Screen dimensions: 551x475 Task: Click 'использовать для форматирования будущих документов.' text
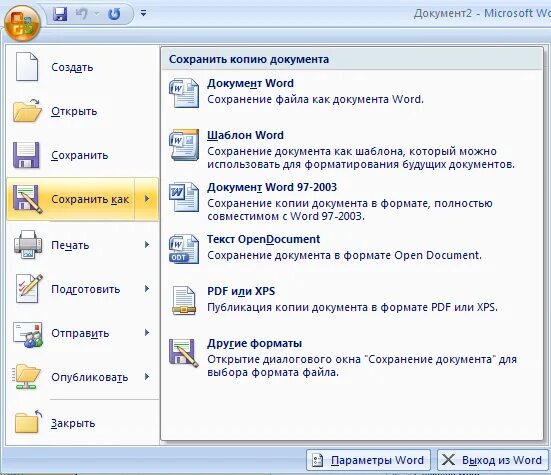[x=361, y=164]
